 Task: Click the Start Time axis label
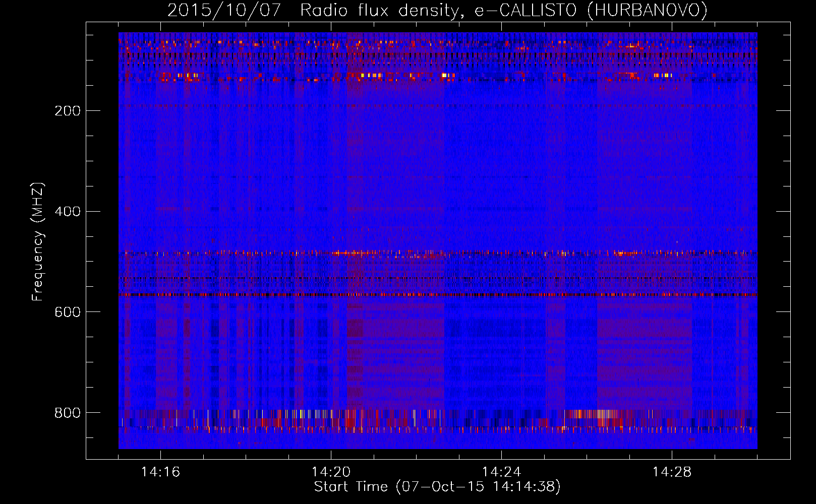pyautogui.click(x=437, y=487)
